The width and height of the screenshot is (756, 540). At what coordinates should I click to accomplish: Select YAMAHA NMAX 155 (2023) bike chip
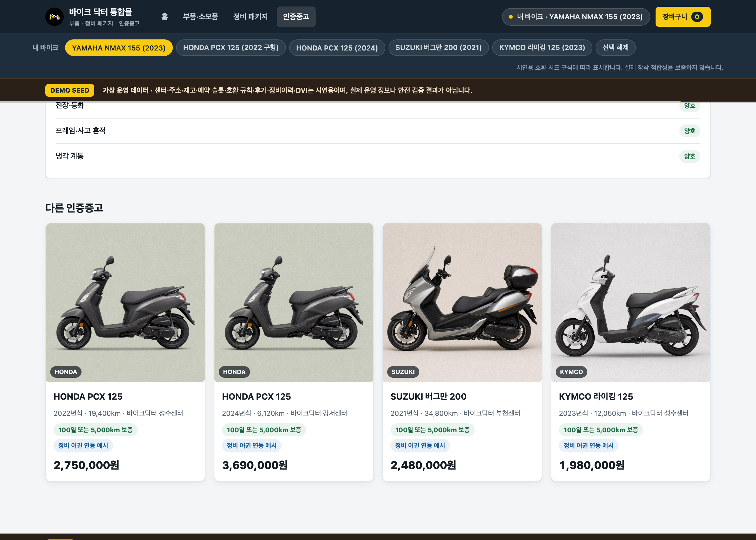[x=119, y=48]
